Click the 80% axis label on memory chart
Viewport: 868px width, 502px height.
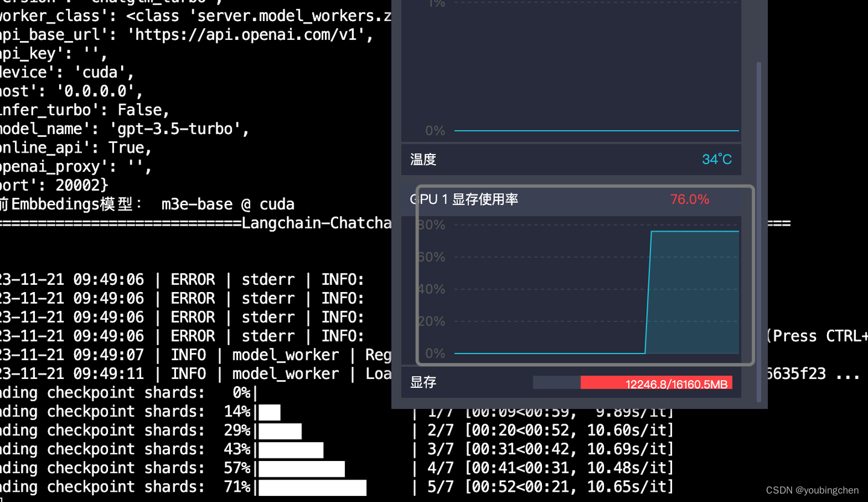[x=432, y=225]
